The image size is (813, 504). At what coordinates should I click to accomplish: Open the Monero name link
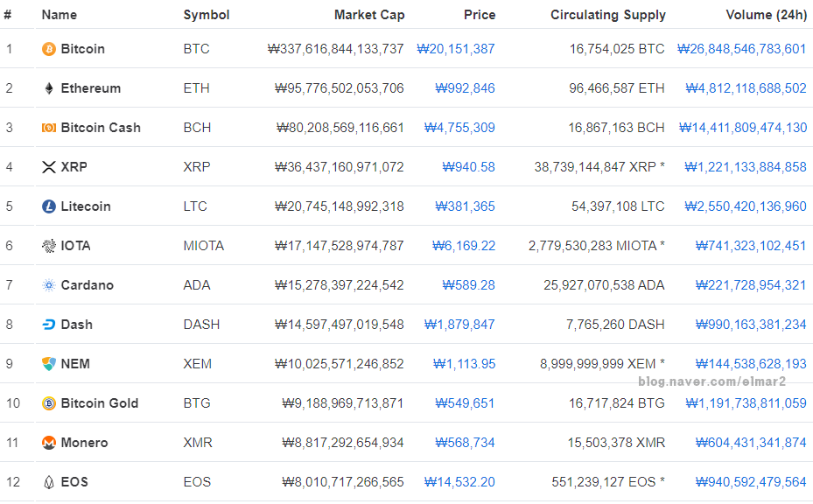pyautogui.click(x=85, y=444)
